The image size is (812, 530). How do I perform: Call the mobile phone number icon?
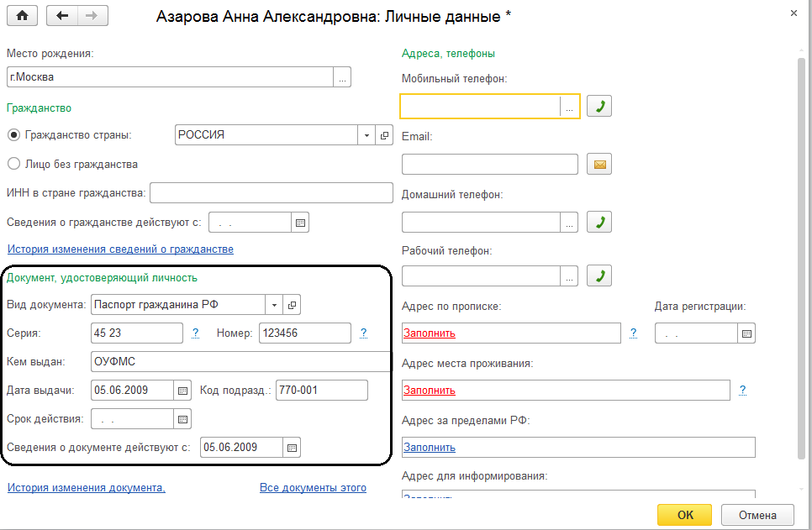click(598, 107)
